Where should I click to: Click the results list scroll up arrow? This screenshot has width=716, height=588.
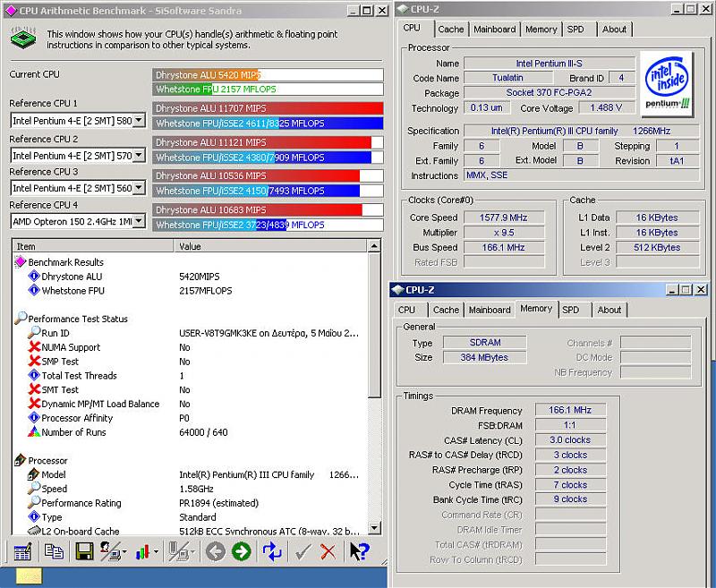click(x=374, y=246)
